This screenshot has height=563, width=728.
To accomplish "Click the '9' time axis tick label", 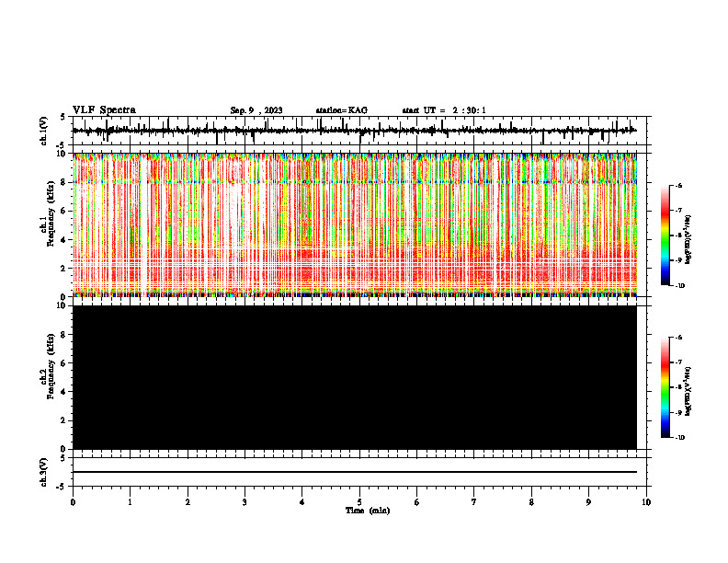I will pos(588,502).
